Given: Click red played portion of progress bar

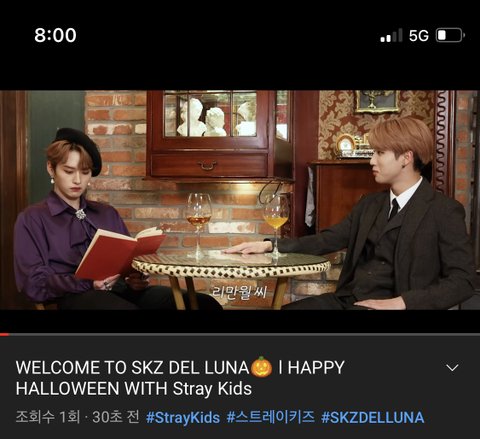Looking at the screenshot, I should coord(4,334).
